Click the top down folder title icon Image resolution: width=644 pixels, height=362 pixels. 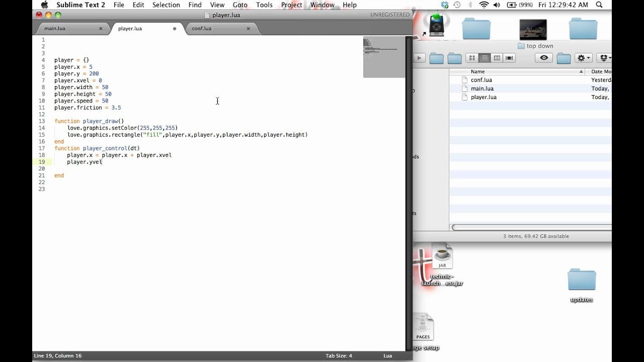tap(521, 46)
